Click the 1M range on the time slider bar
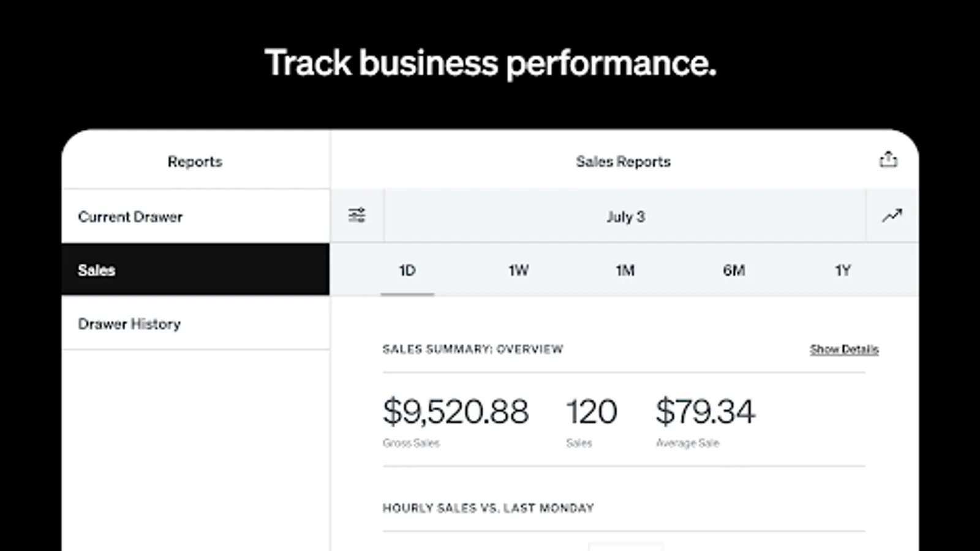This screenshot has width=980, height=551. tap(626, 270)
